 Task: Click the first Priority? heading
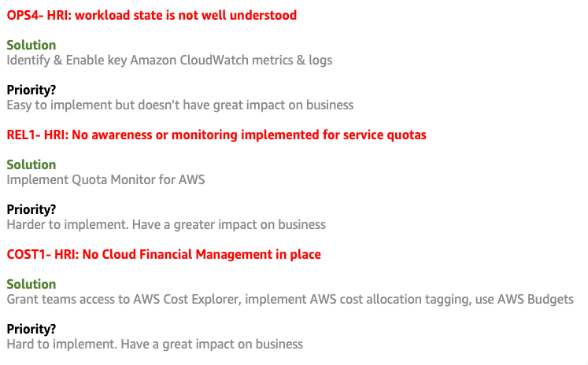[31, 90]
